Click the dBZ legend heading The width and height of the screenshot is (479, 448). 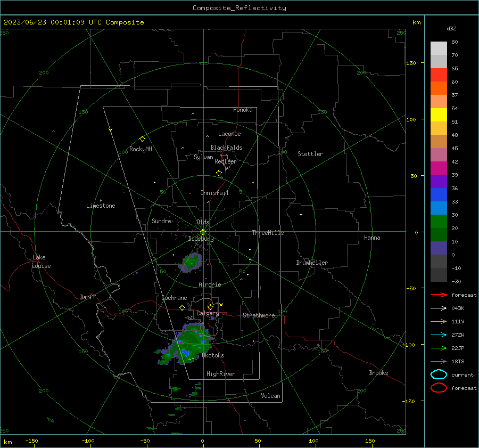[x=451, y=29]
